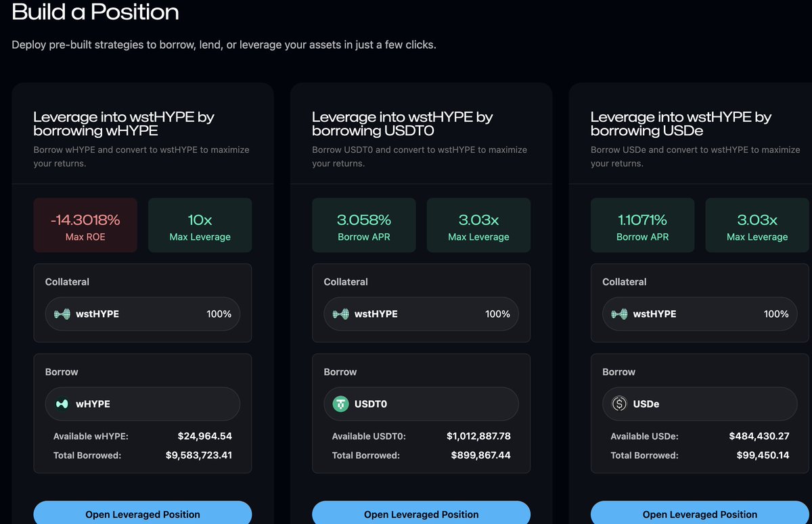Image resolution: width=812 pixels, height=524 pixels.
Task: Click the 'Available USDe:' label
Action: pos(645,436)
